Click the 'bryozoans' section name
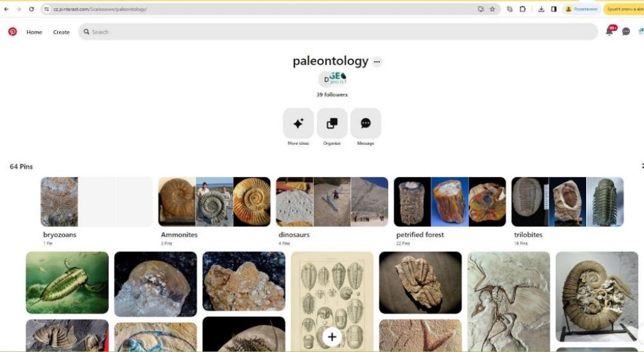Image resolution: width=644 pixels, height=352 pixels. point(60,235)
